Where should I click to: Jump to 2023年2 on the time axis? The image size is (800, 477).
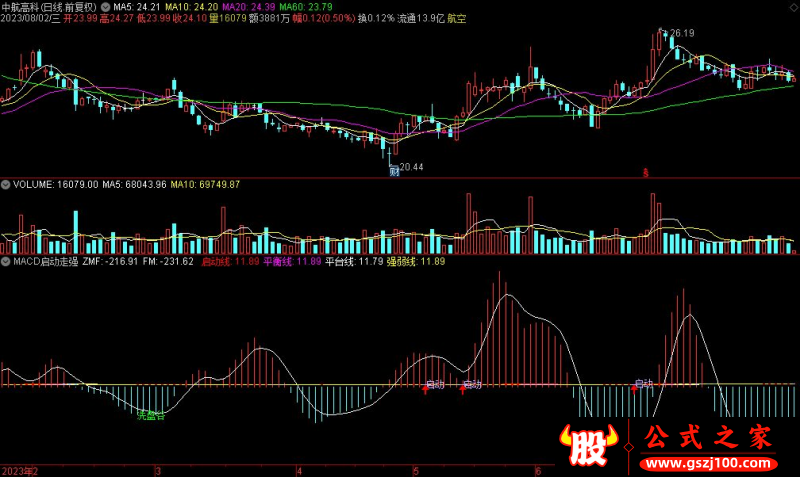pyautogui.click(x=20, y=471)
